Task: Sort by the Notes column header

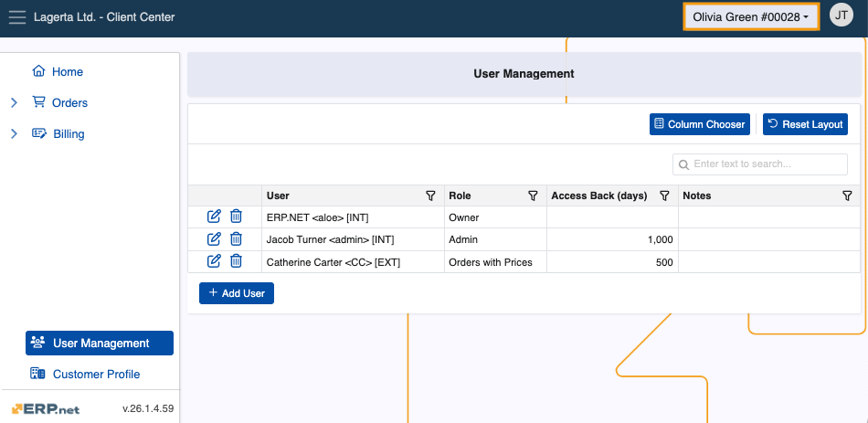Action: (697, 196)
